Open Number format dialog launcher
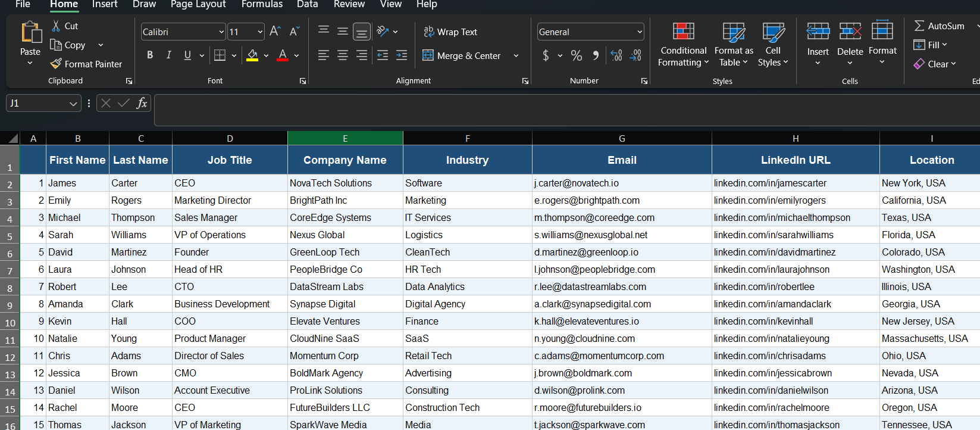Image resolution: width=980 pixels, height=430 pixels. [x=644, y=81]
